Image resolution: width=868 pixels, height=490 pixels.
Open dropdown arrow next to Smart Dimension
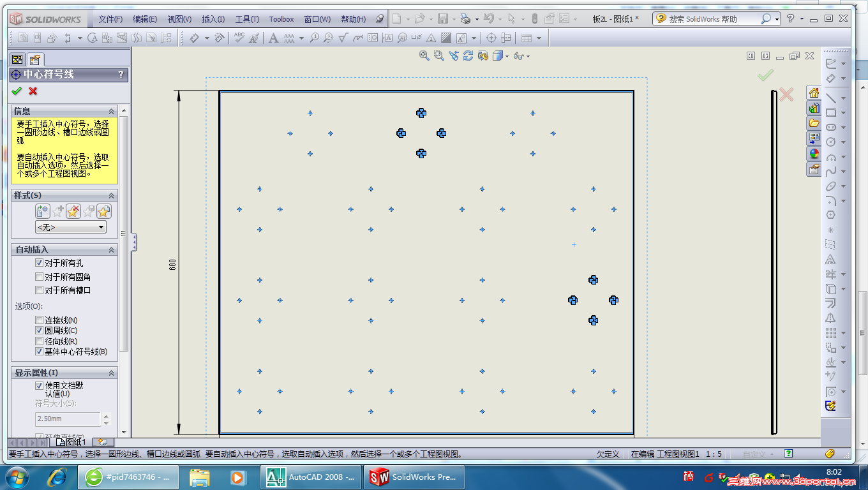point(207,38)
